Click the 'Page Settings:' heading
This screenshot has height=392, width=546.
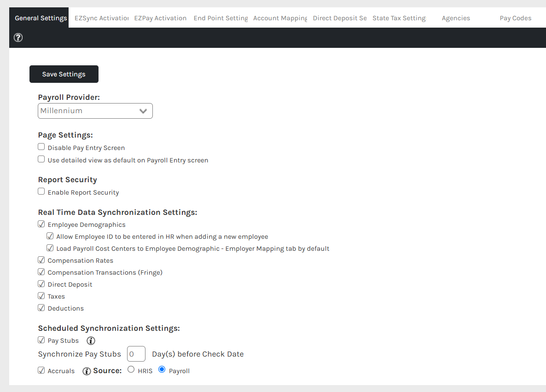tap(65, 135)
